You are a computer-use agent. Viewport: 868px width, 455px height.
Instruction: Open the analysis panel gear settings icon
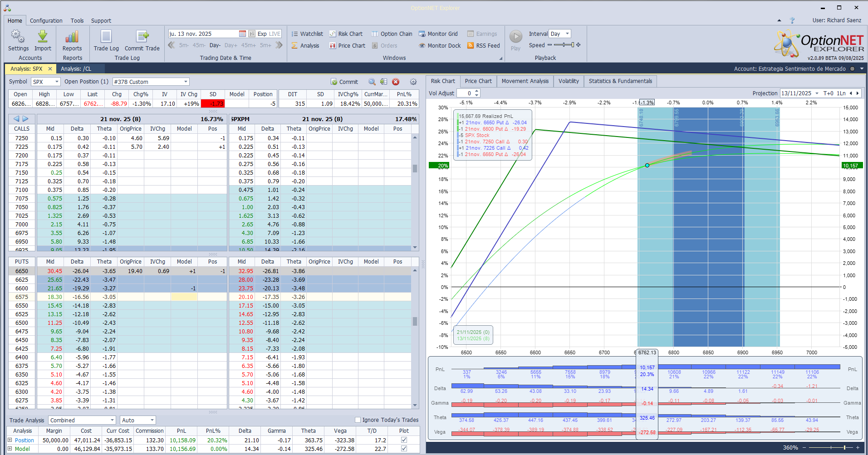(x=413, y=82)
